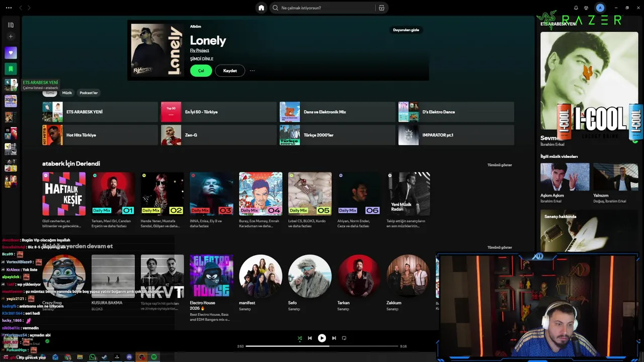Viewport: 644px width, 362px height.
Task: Open the notifications bell icon
Action: coord(576,8)
